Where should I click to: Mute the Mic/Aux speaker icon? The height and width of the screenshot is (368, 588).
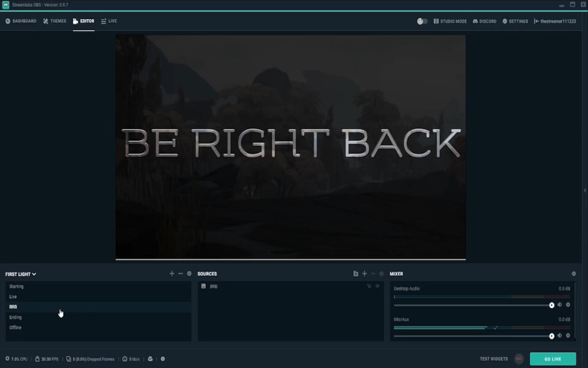coord(559,335)
